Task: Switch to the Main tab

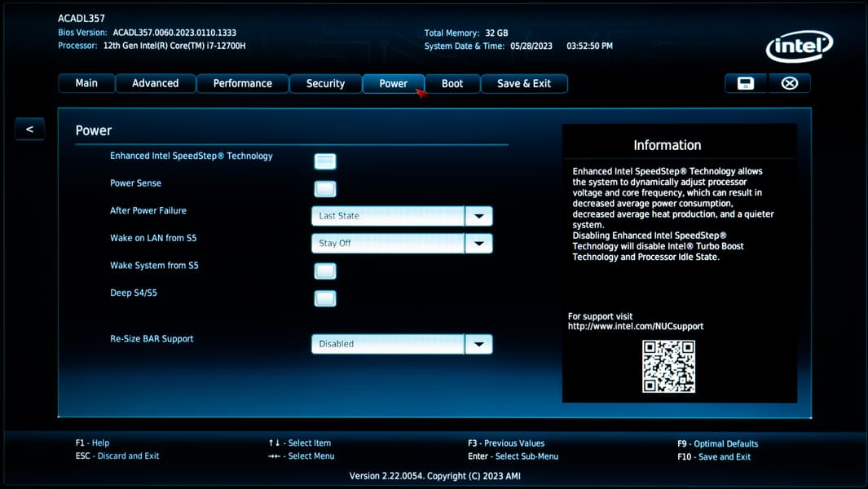Action: tap(86, 83)
